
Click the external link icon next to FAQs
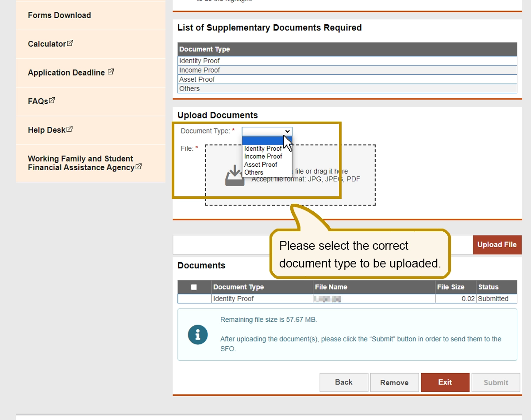[52, 100]
